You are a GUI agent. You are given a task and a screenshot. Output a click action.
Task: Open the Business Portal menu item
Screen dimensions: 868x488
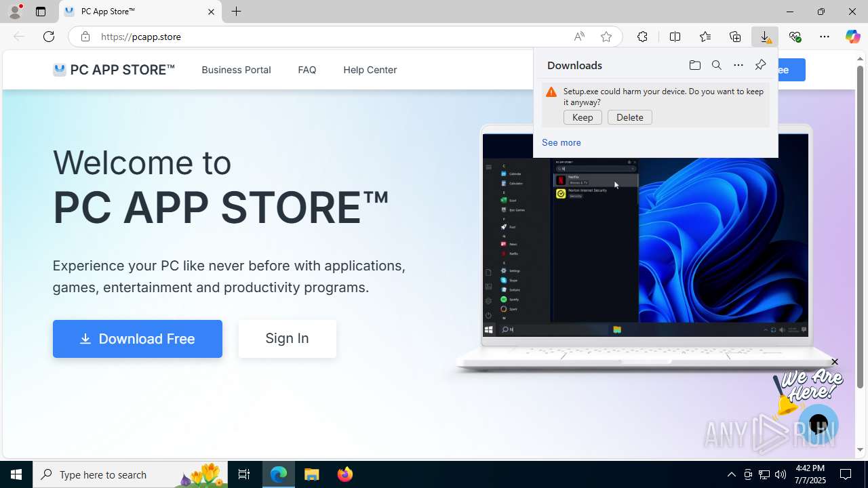pyautogui.click(x=236, y=70)
